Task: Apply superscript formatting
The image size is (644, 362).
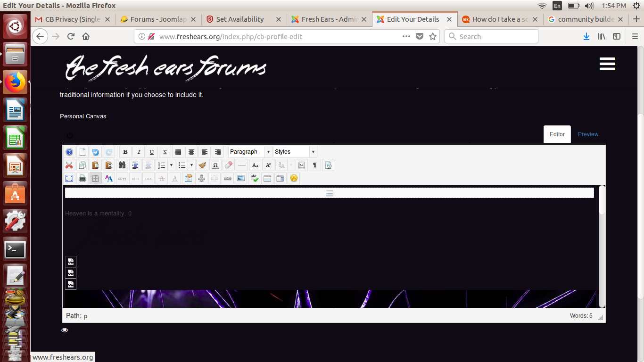Action: tap(268, 165)
